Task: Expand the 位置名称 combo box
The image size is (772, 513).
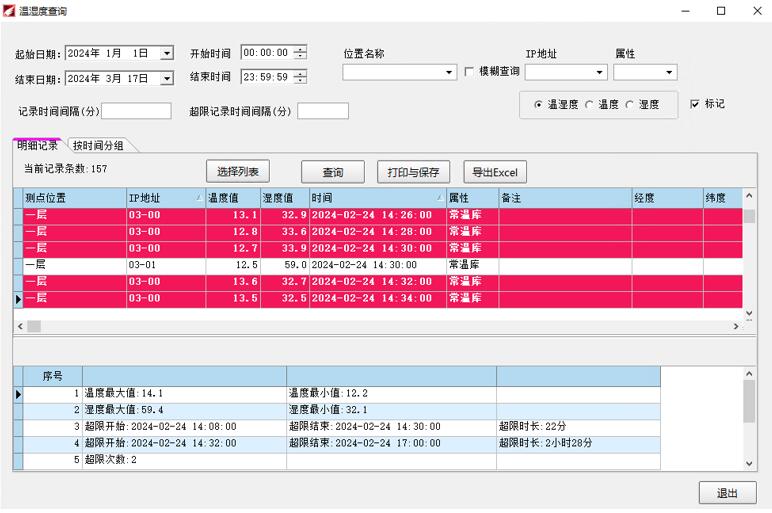Action: click(450, 73)
